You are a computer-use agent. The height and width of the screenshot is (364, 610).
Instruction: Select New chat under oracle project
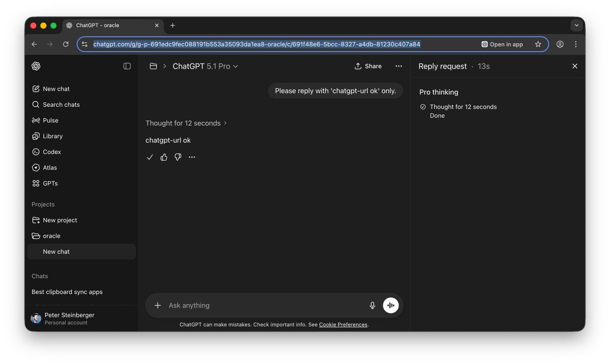(x=81, y=252)
